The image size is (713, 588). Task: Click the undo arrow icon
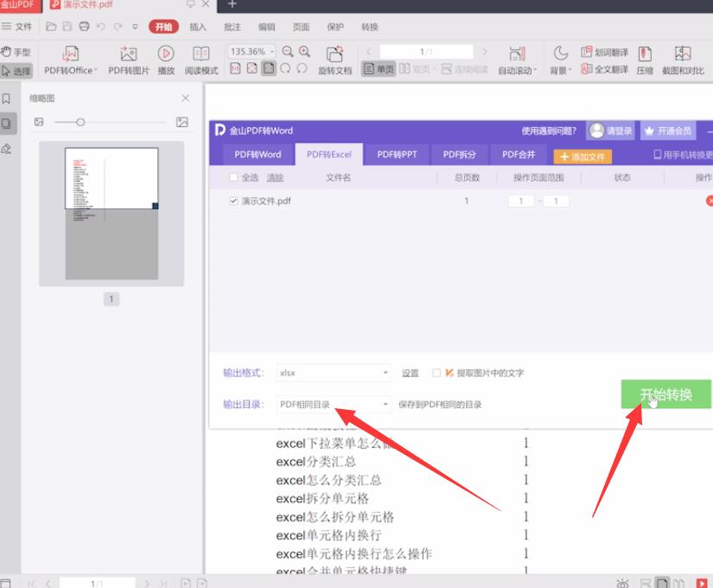tap(101, 27)
